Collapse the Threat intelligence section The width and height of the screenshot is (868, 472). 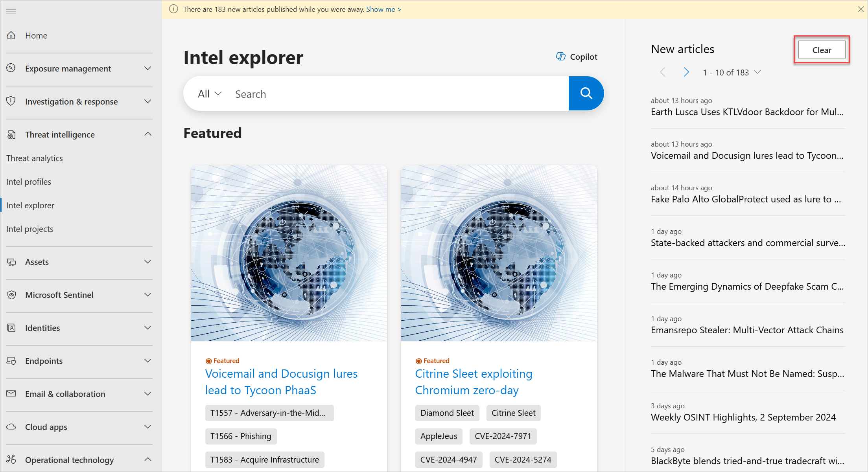tap(147, 134)
